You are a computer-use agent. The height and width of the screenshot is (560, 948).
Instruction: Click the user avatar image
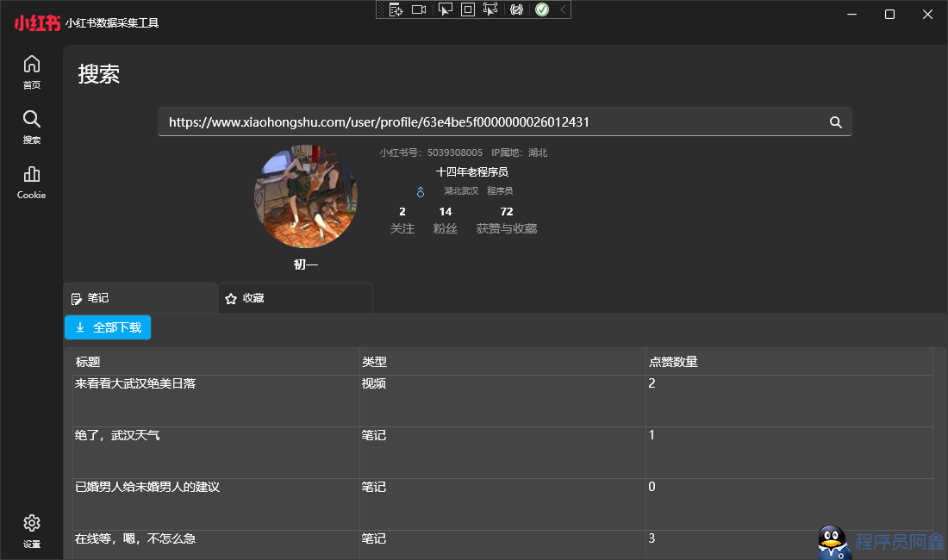click(x=306, y=196)
